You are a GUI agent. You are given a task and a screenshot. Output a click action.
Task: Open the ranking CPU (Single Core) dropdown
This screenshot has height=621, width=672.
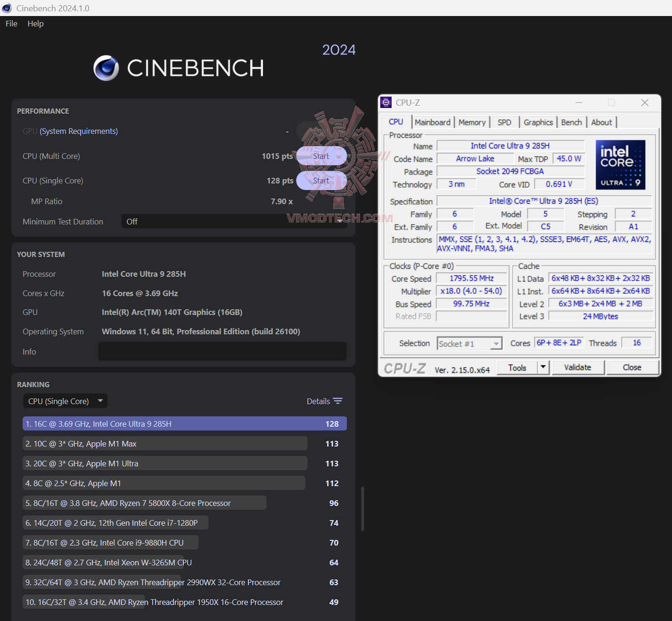tap(65, 401)
